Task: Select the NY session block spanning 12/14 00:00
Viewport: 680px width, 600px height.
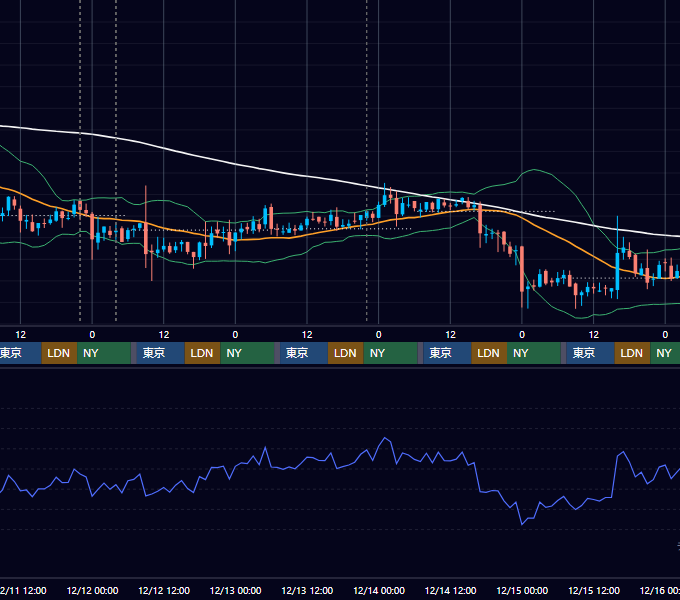Action: [390, 353]
